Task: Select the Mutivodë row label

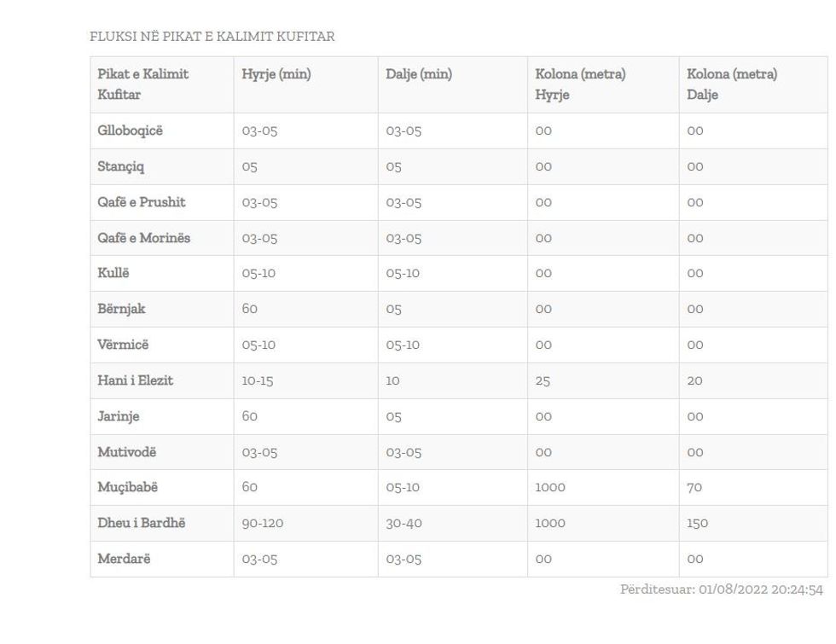Action: (x=128, y=452)
